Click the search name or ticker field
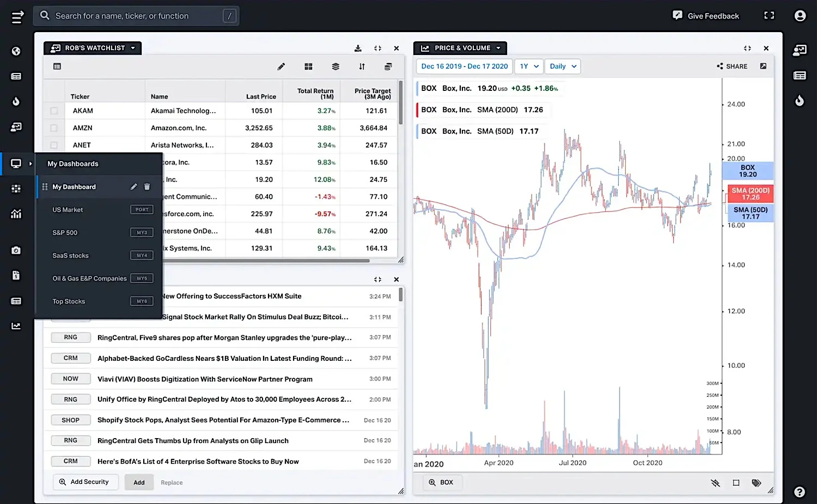The width and height of the screenshot is (817, 504). [136, 16]
